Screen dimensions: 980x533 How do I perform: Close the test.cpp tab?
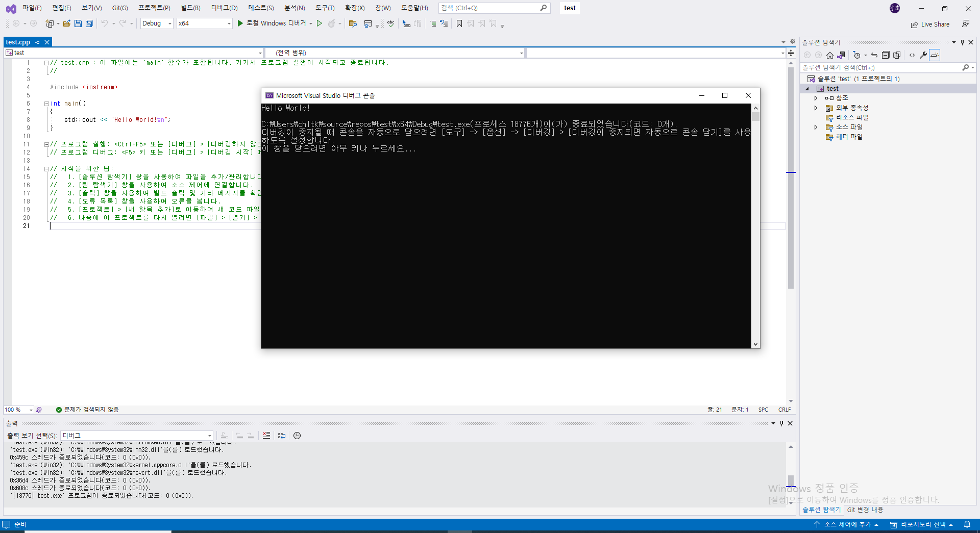tap(47, 42)
